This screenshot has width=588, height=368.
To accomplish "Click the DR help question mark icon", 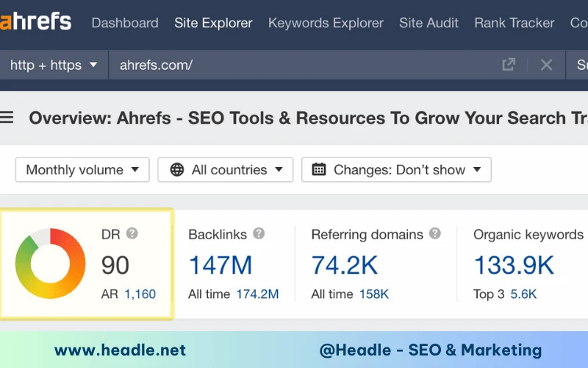I will tap(132, 233).
